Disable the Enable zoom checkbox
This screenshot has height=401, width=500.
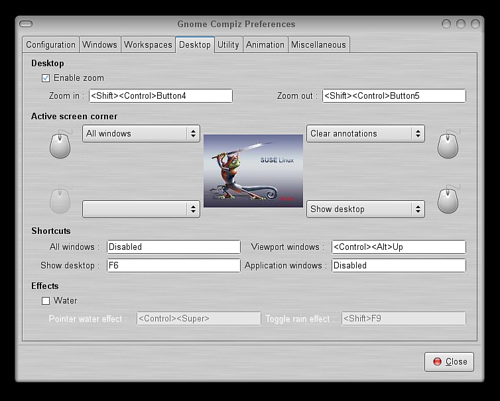click(x=46, y=78)
